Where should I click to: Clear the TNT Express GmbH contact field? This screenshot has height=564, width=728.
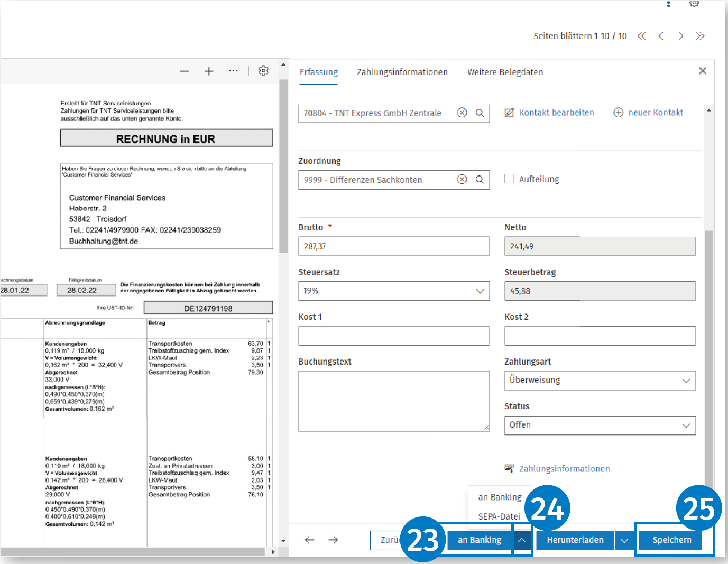tap(462, 113)
